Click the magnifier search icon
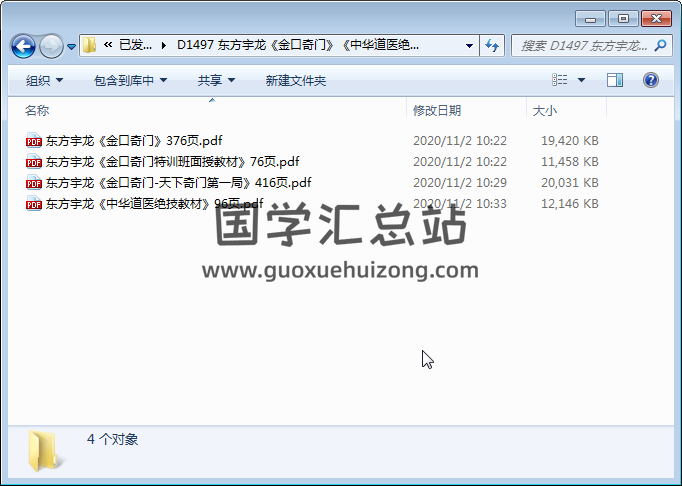682x486 pixels. [660, 45]
